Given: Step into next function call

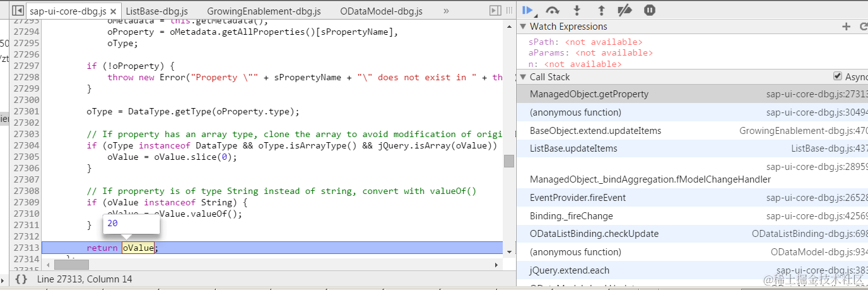Looking at the screenshot, I should 577,10.
